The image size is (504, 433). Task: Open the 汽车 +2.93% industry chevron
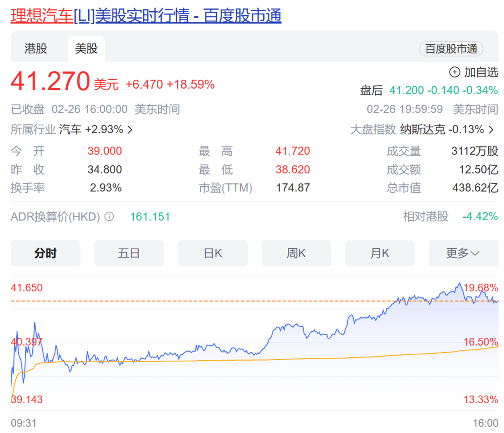pos(130,130)
